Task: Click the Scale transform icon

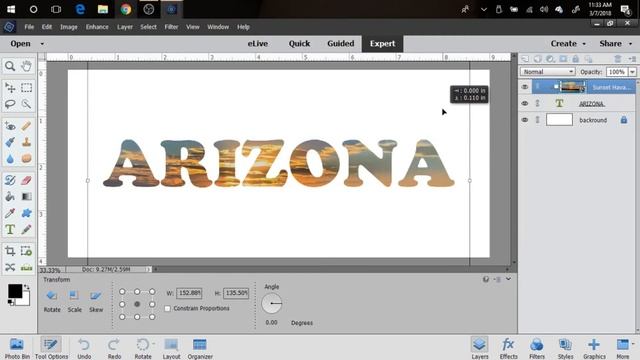Action: tap(74, 296)
